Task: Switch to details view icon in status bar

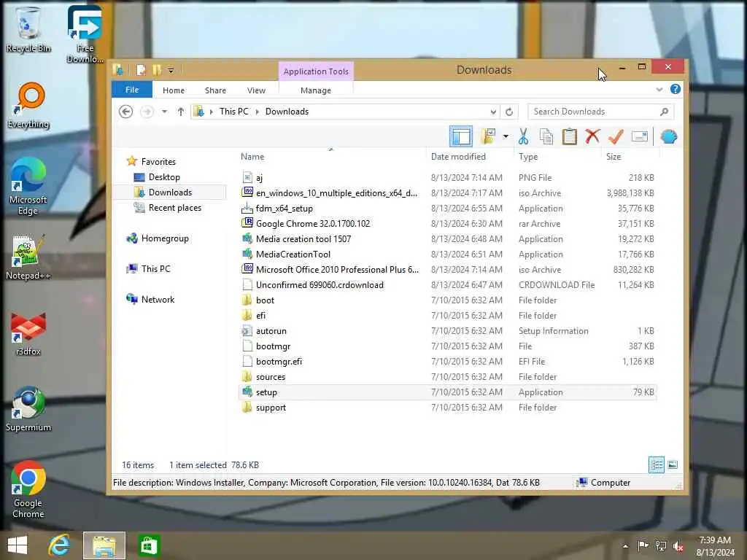Action: (657, 464)
